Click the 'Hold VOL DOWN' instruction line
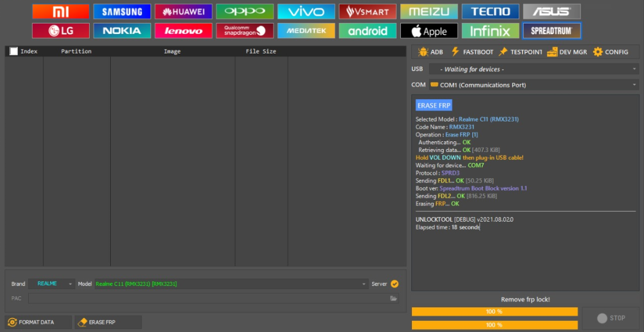The width and height of the screenshot is (644, 332). coord(469,157)
